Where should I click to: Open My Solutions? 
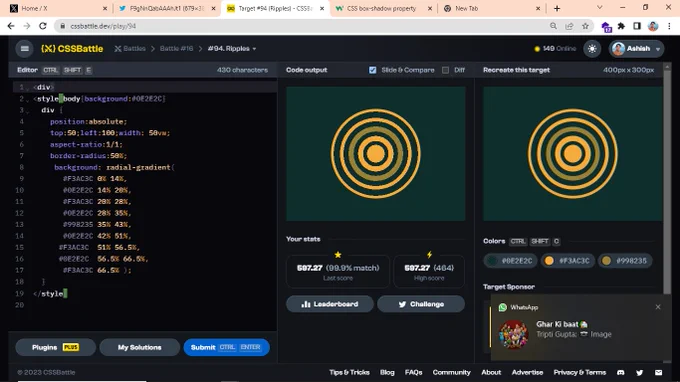point(139,347)
